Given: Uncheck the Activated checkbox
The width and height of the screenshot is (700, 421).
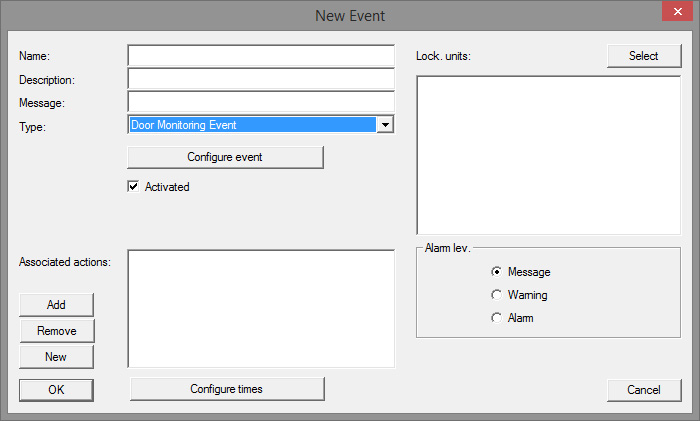Looking at the screenshot, I should (133, 186).
